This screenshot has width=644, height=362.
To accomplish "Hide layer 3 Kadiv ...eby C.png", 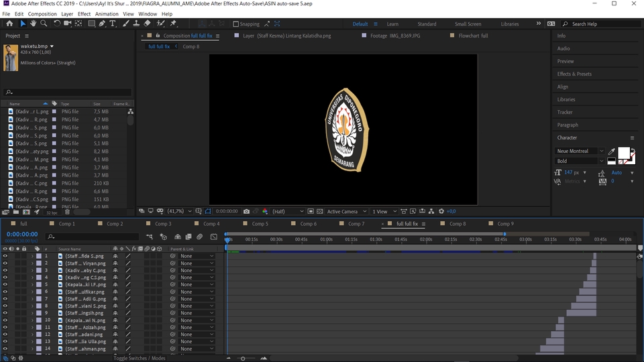I will pos(5,270).
